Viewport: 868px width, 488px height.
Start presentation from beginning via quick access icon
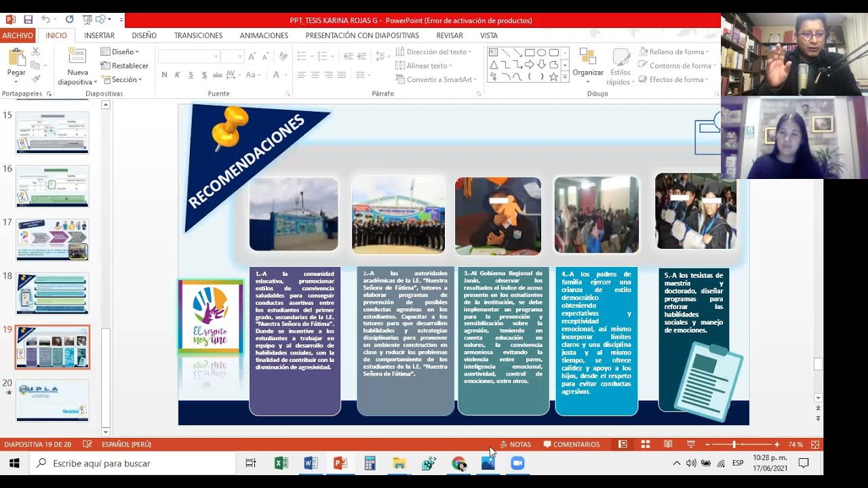click(87, 20)
